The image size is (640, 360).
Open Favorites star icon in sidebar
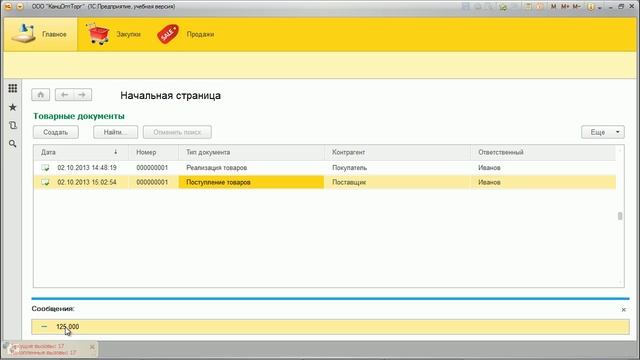tap(13, 107)
